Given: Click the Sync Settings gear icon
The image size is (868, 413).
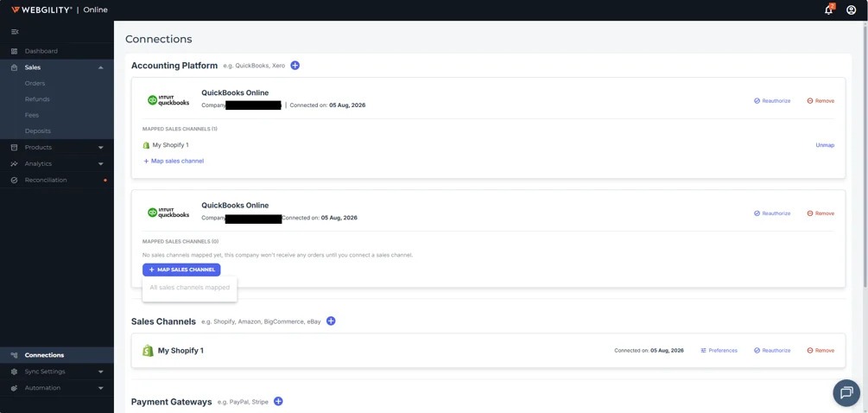Looking at the screenshot, I should [x=15, y=372].
